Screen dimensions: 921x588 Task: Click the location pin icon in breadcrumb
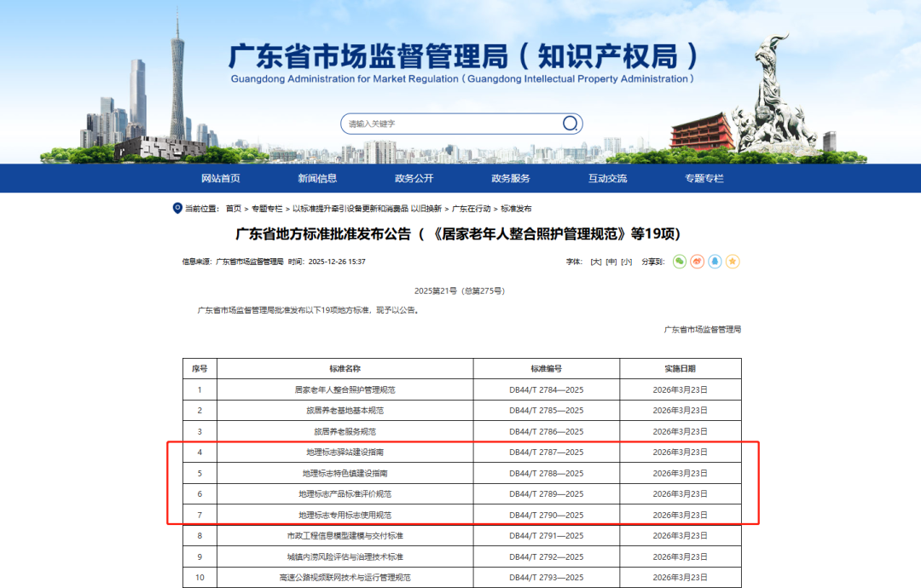point(177,208)
